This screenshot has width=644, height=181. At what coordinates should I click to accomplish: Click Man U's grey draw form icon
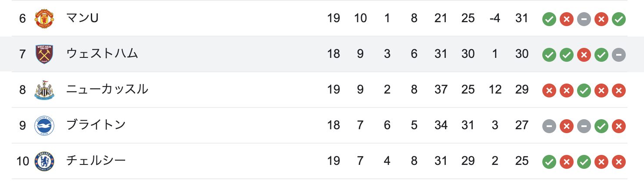(584, 19)
